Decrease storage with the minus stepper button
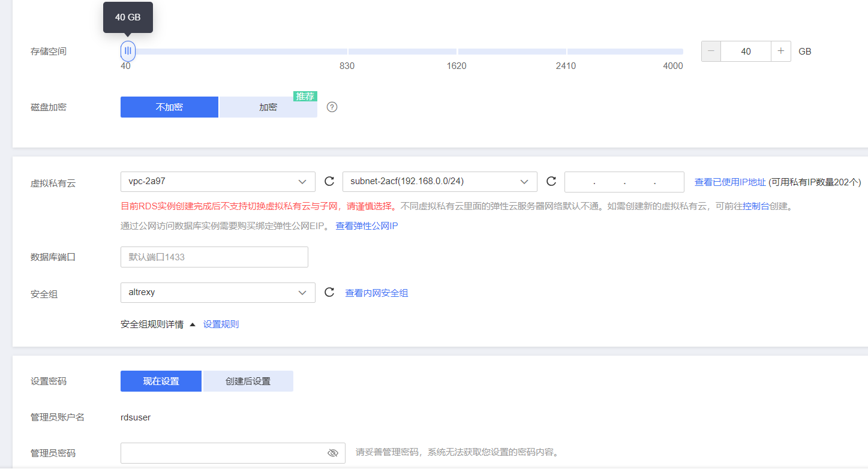The width and height of the screenshot is (868, 469). click(711, 52)
